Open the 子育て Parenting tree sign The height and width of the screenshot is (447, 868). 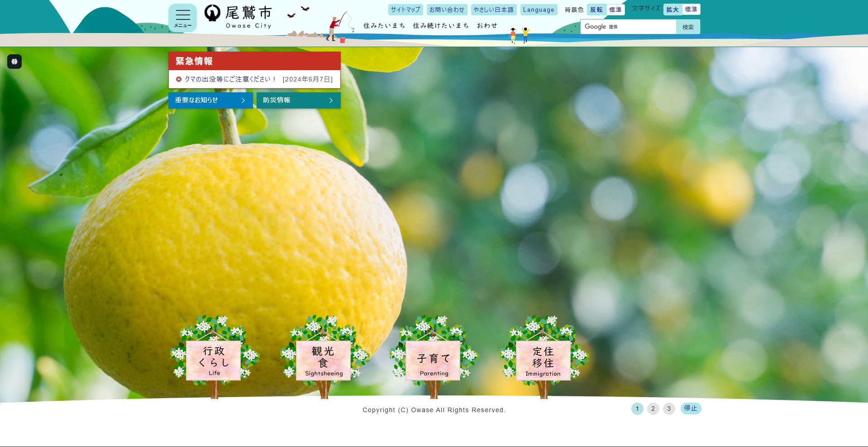(x=434, y=357)
